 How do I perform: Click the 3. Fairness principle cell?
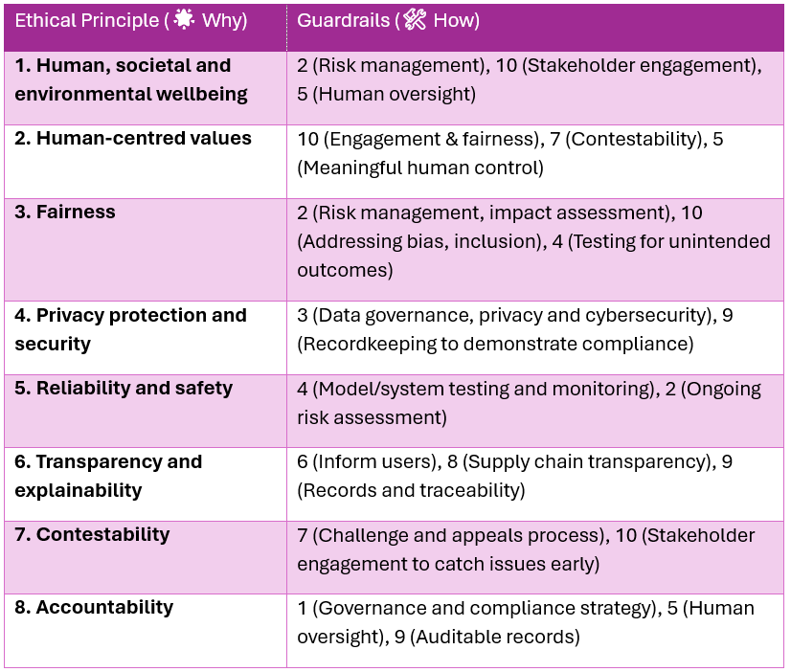[65, 213]
